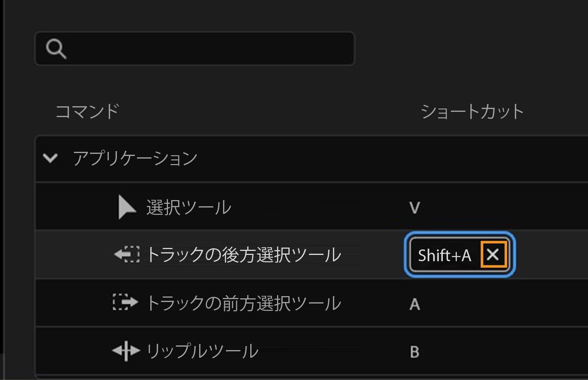Click the highlighted Shift+A shortcut badge

pos(445,254)
